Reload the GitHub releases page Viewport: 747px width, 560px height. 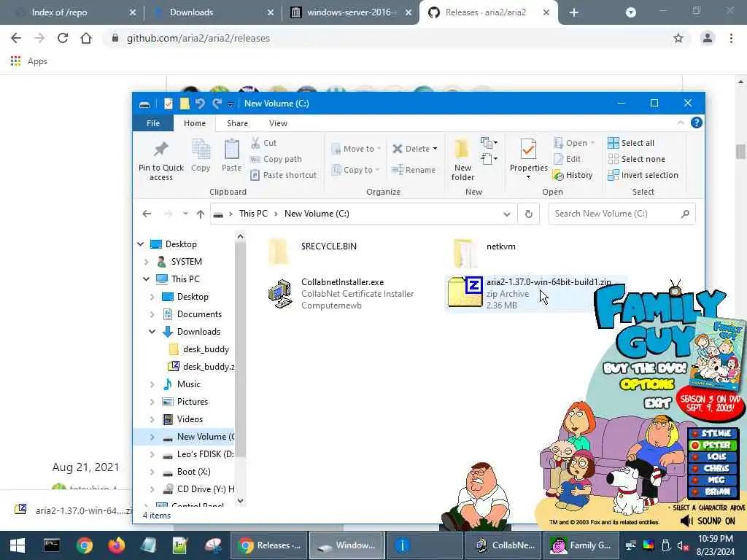(x=63, y=38)
